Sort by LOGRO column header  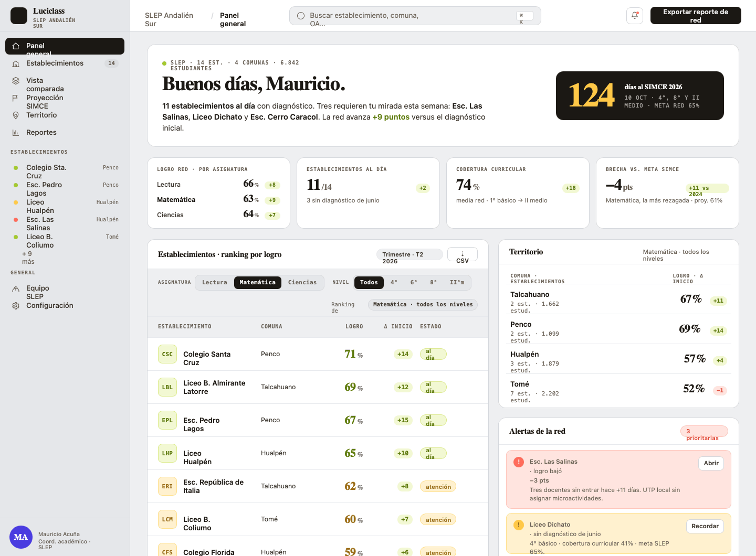click(354, 326)
